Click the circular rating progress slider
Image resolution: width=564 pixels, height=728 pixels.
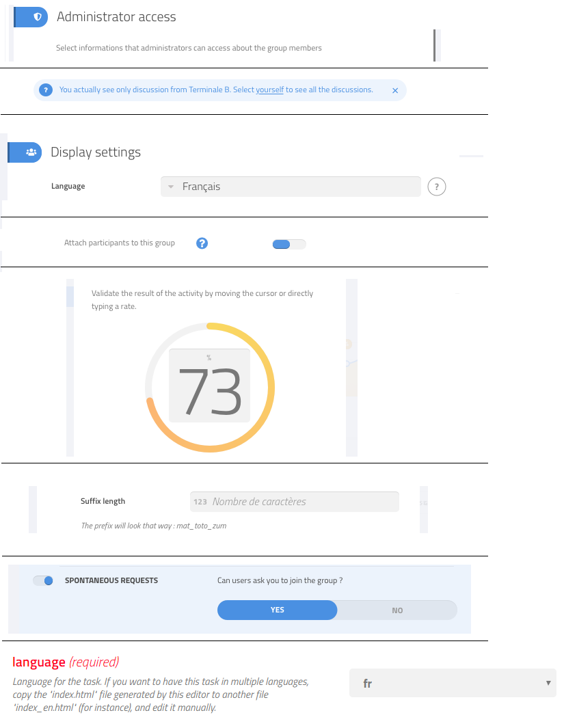[x=210, y=387]
